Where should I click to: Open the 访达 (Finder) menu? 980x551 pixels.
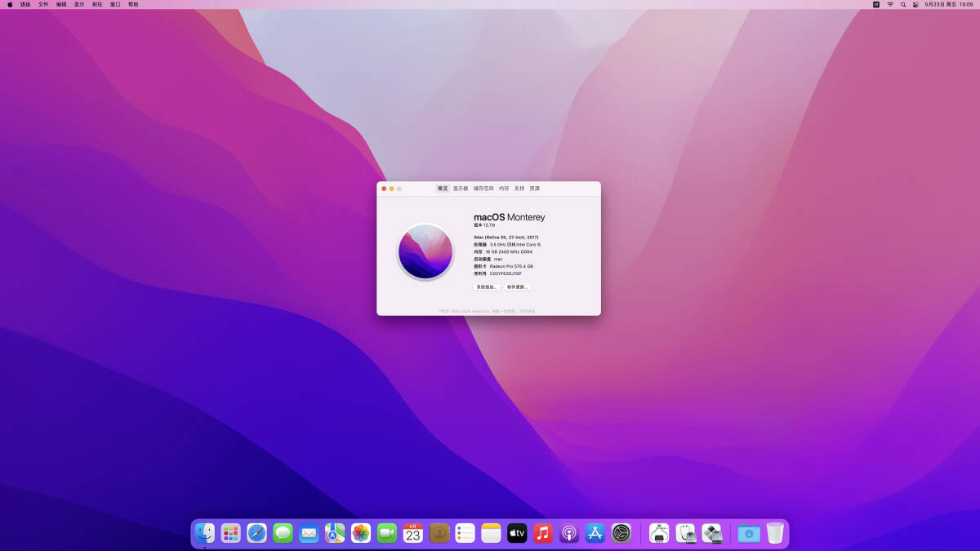click(25, 4)
